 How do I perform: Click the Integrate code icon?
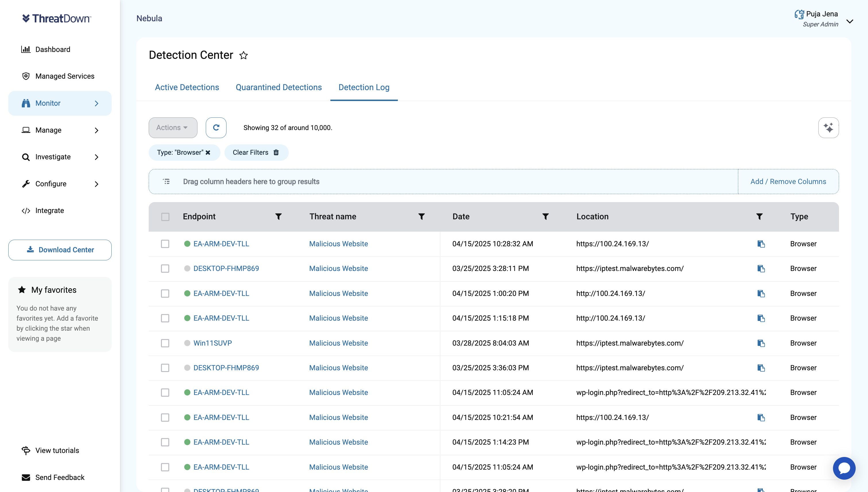pos(26,210)
